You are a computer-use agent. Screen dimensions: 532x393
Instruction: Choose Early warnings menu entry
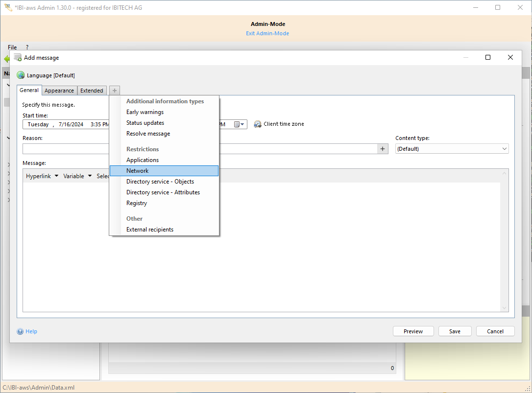(x=145, y=112)
